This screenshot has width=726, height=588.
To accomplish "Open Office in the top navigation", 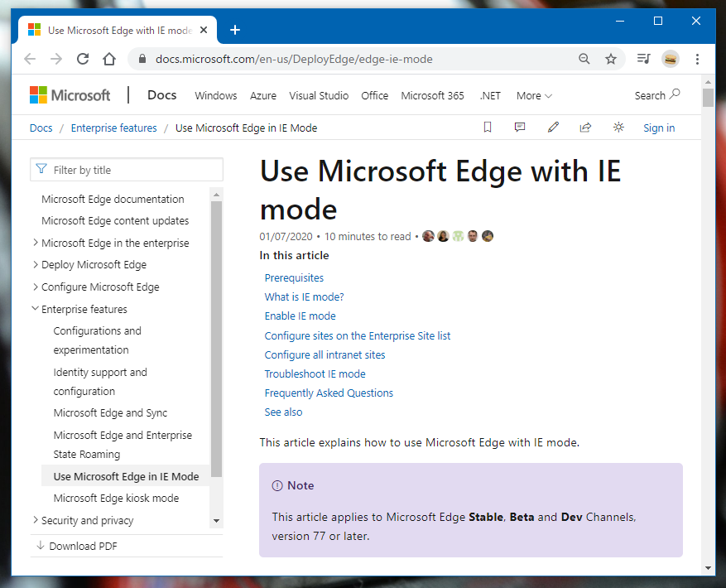I will [374, 95].
